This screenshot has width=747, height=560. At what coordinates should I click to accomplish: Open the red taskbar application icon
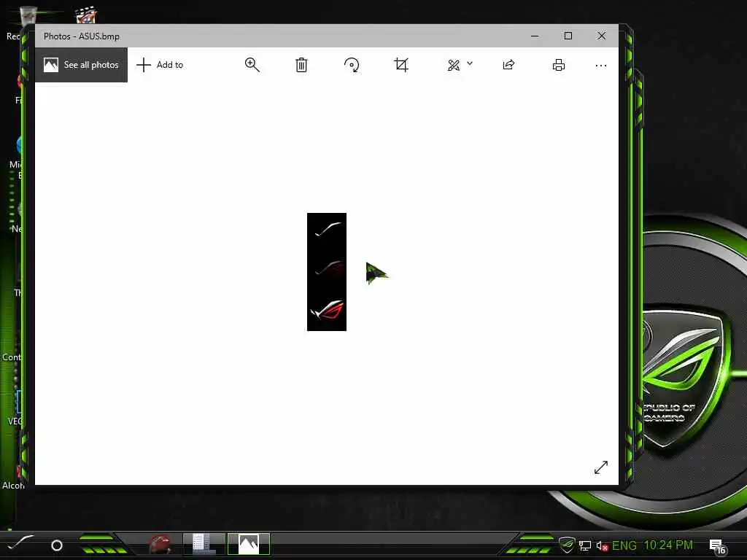(x=160, y=544)
